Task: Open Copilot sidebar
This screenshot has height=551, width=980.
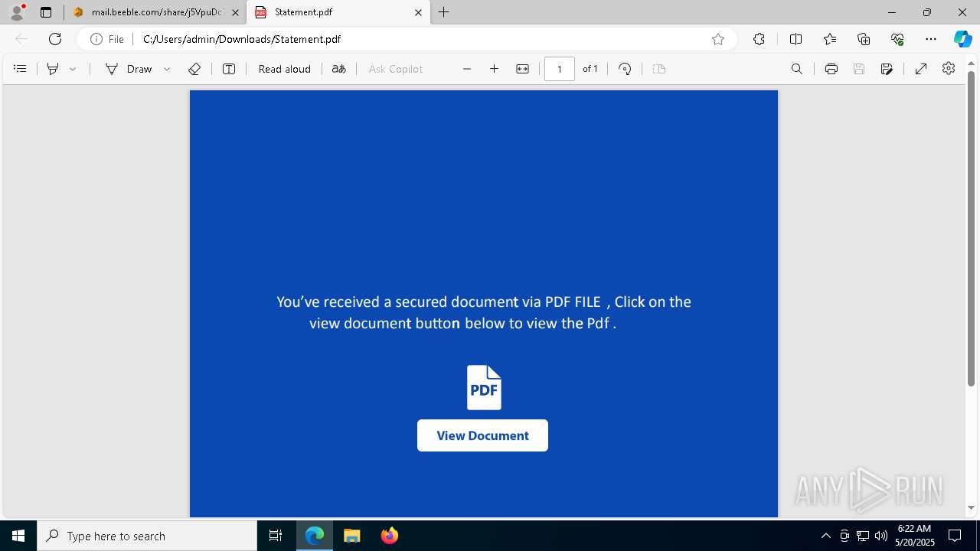Action: click(963, 39)
